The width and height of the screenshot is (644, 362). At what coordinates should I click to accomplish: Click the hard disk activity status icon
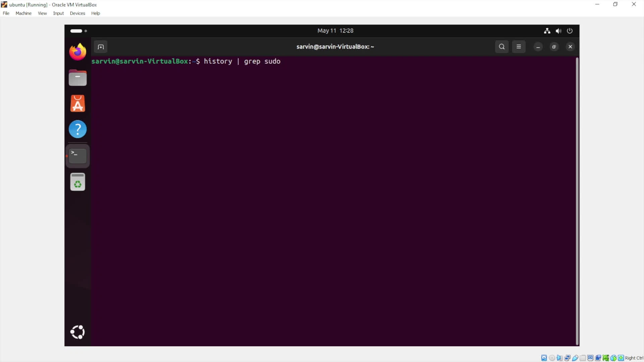(544, 358)
